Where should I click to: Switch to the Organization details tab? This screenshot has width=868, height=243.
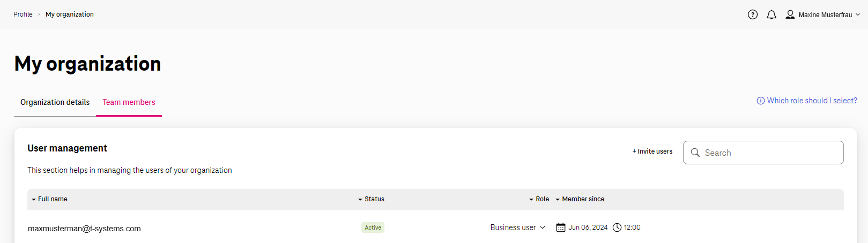pyautogui.click(x=55, y=102)
